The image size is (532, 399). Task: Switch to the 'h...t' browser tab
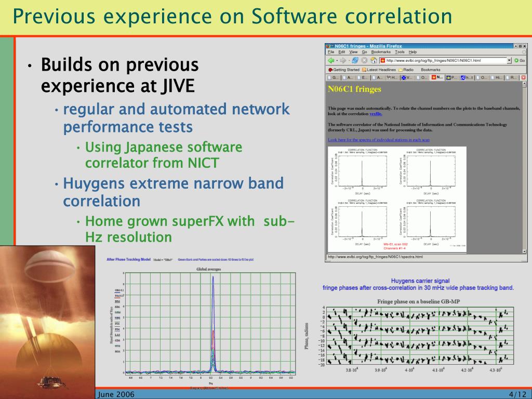coord(467,78)
